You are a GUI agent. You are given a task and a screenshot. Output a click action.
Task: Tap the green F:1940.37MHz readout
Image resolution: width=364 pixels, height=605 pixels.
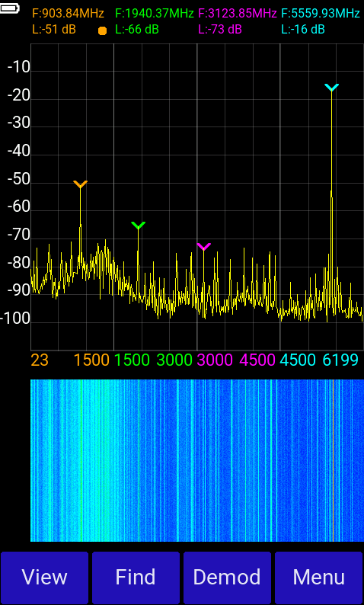coord(155,14)
